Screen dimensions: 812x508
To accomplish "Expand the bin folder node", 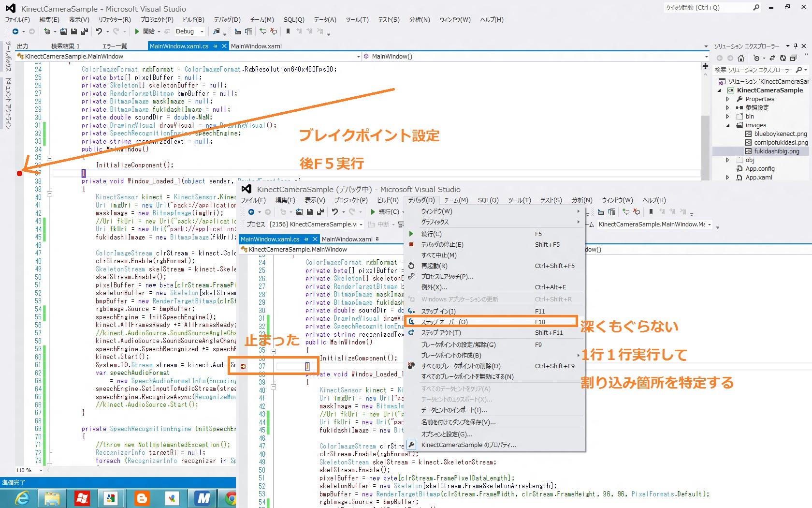I will [x=728, y=117].
